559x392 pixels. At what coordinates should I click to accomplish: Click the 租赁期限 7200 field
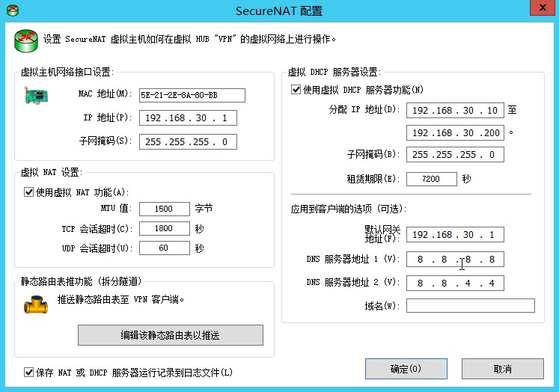(432, 179)
